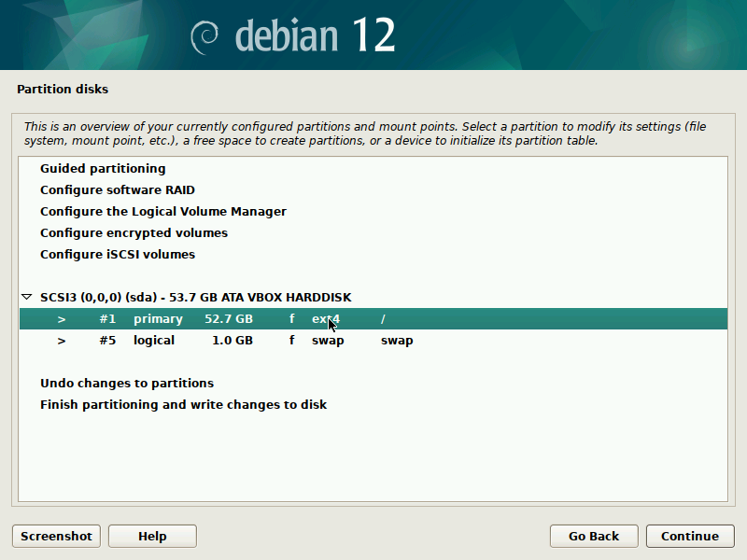Viewport: 747px width, 560px height.
Task: Select the #5 logical 1.0 GB swap partition
Action: 373,340
